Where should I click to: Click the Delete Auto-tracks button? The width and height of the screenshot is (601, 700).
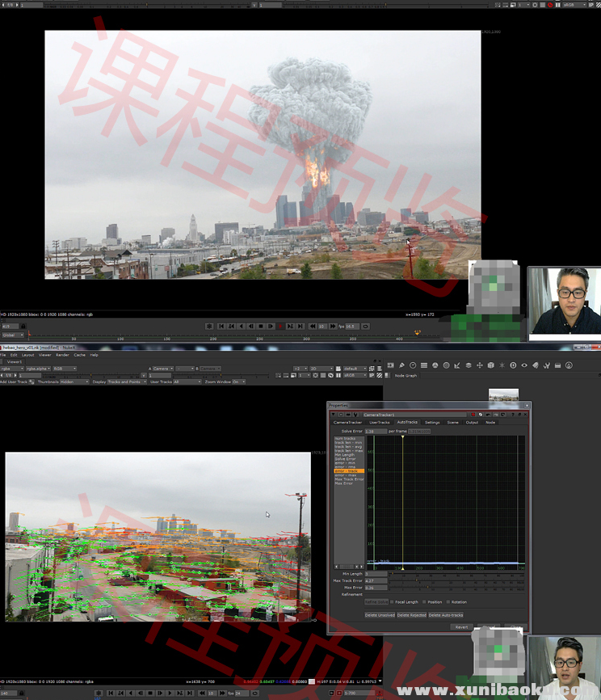445,615
